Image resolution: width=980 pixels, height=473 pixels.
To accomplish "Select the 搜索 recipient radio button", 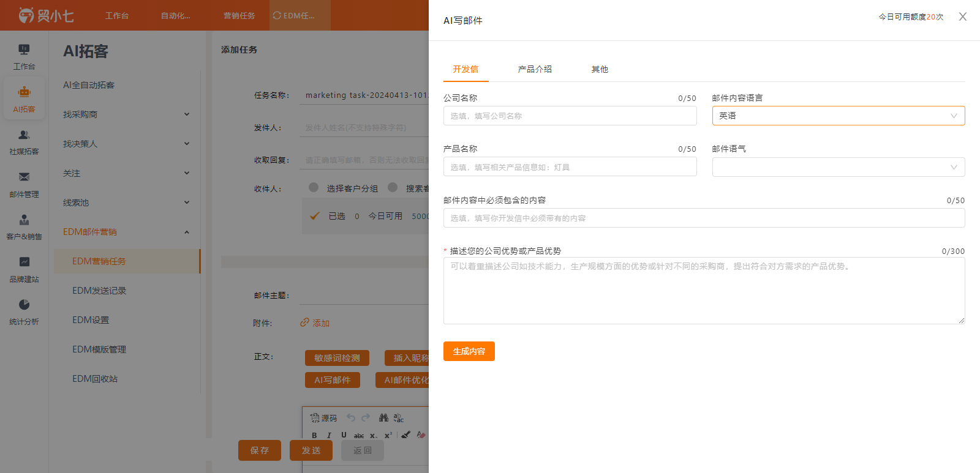I will pos(393,187).
